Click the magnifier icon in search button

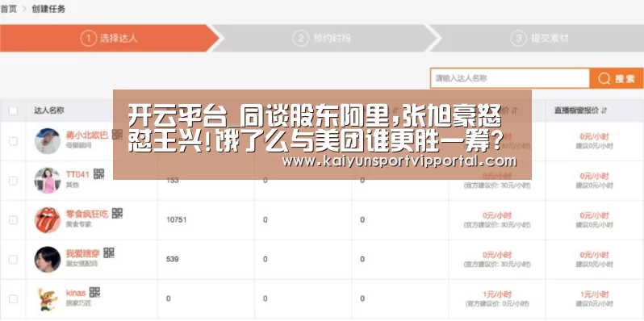(x=604, y=78)
